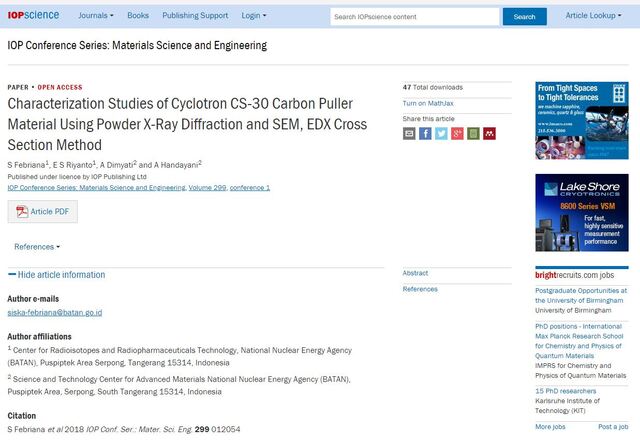Click the PDF icon on Article PDF
Screen dimensions: 640x443
click(x=21, y=211)
